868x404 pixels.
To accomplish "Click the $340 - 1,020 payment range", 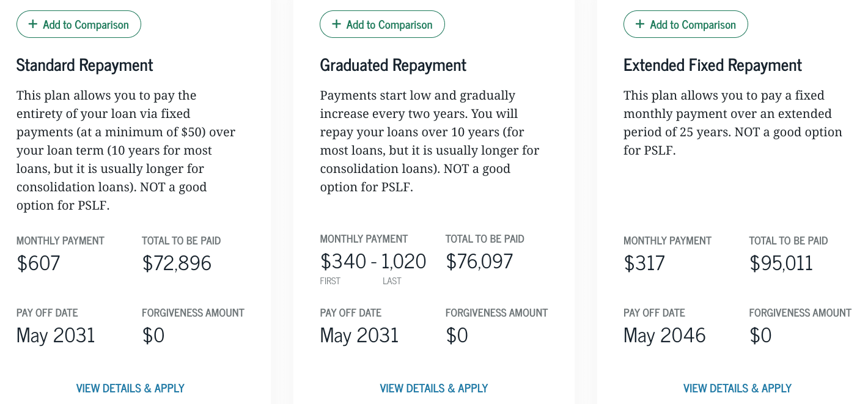I will pos(373,261).
